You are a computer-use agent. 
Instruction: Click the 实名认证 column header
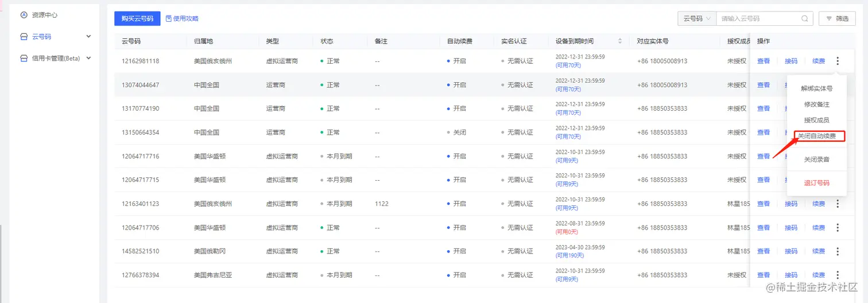[x=514, y=41]
